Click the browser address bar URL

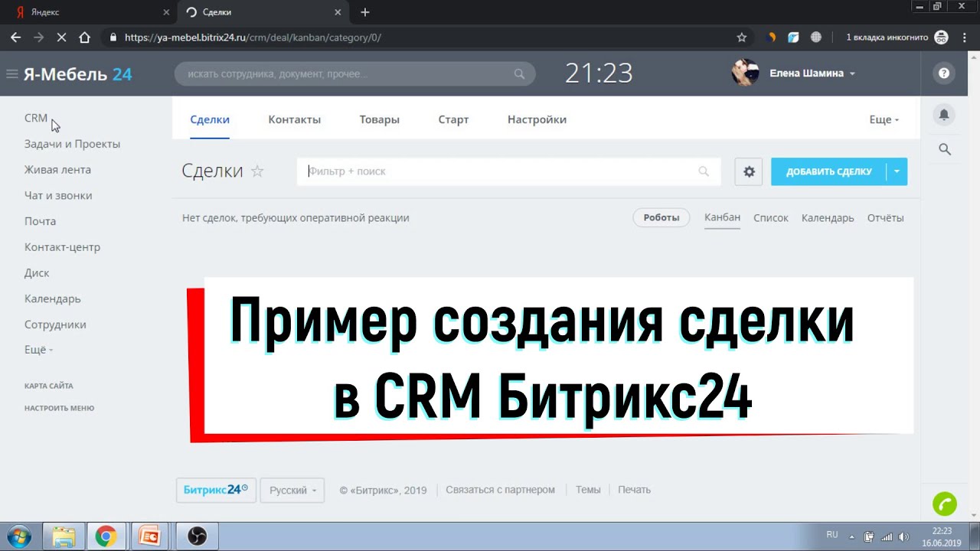253,37
